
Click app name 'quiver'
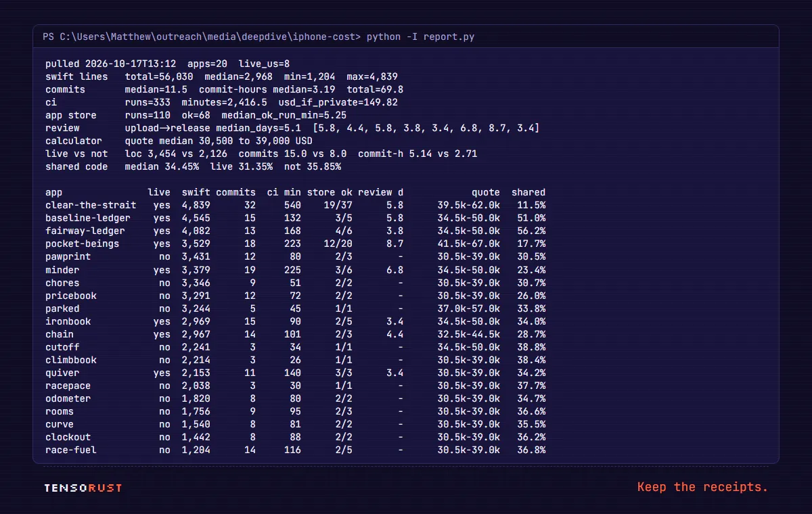coord(62,373)
